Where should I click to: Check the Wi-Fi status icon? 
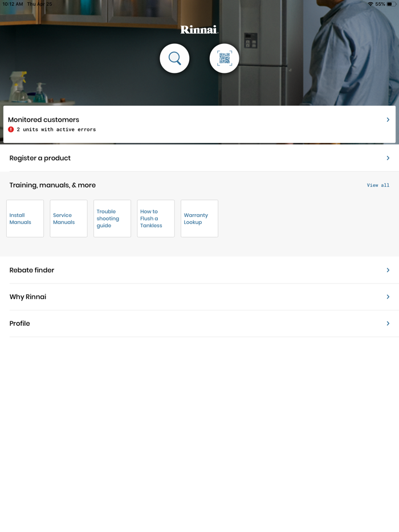point(370,4)
